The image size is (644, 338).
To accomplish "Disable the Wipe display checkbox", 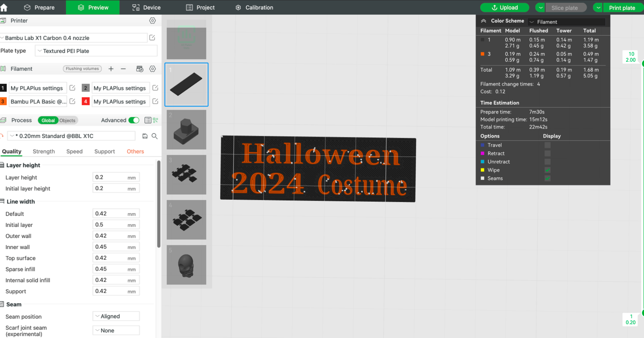I will (x=547, y=170).
